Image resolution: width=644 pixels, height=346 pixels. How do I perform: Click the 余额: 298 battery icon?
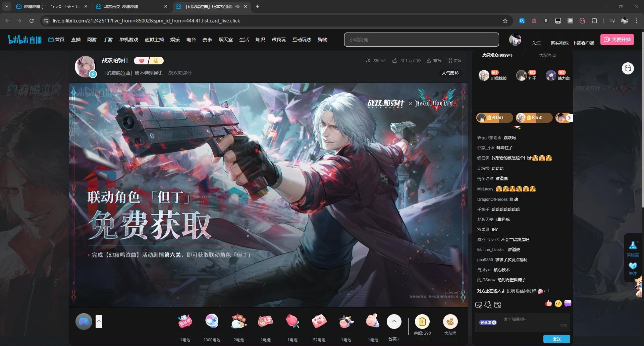click(422, 322)
